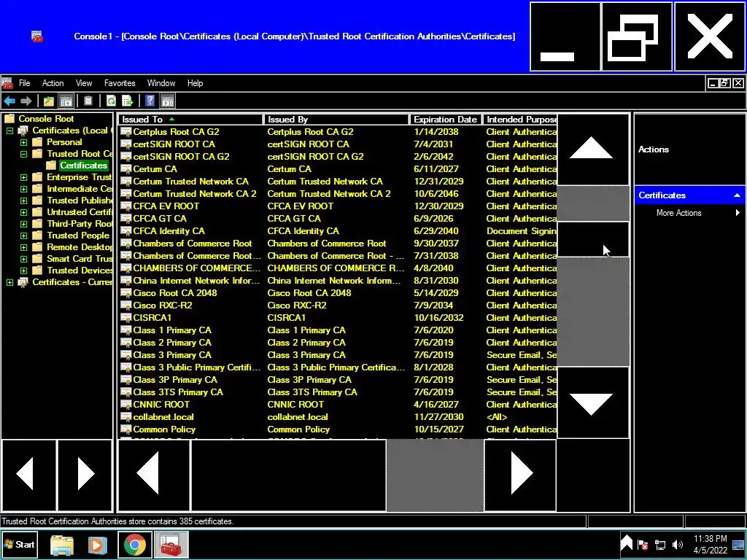Viewport: 747px width, 560px height.
Task: Expand the Trusted Publishers node
Action: tap(24, 201)
